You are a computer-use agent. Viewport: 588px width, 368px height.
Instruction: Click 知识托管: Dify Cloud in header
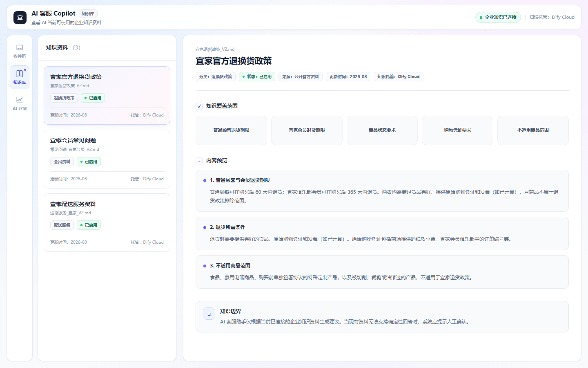(552, 17)
